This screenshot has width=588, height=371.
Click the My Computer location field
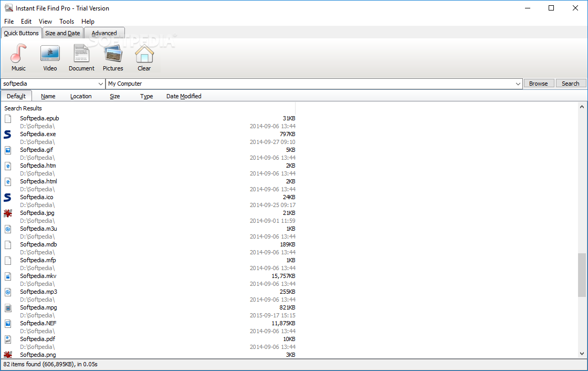point(310,84)
